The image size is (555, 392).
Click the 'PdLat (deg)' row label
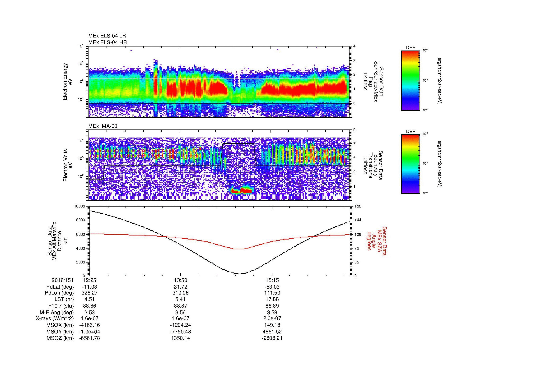60,287
